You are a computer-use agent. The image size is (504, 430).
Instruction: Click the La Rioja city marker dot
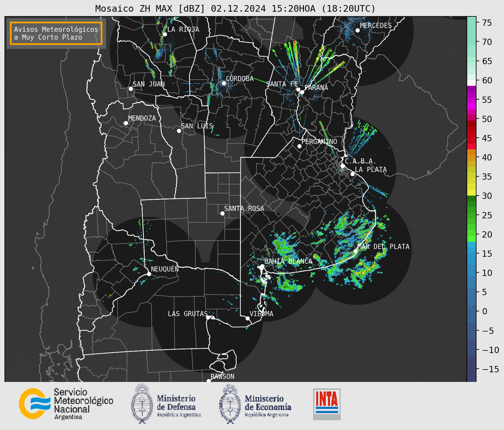pos(165,34)
